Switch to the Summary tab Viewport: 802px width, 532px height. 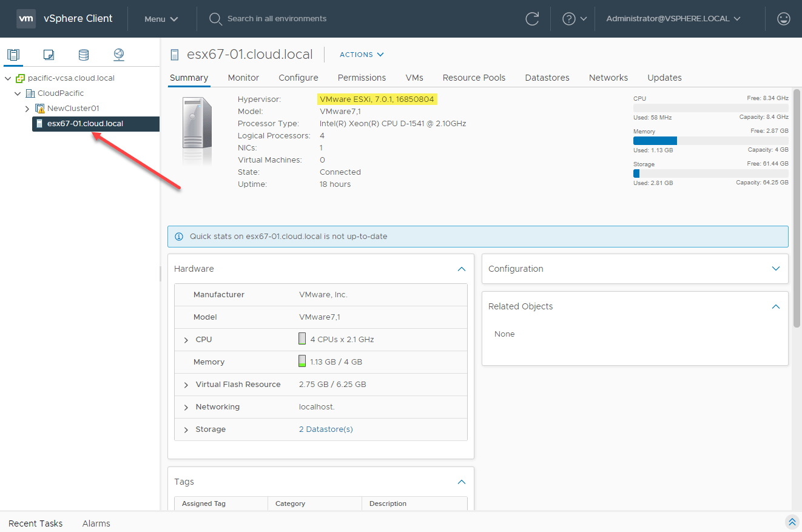[x=189, y=78]
